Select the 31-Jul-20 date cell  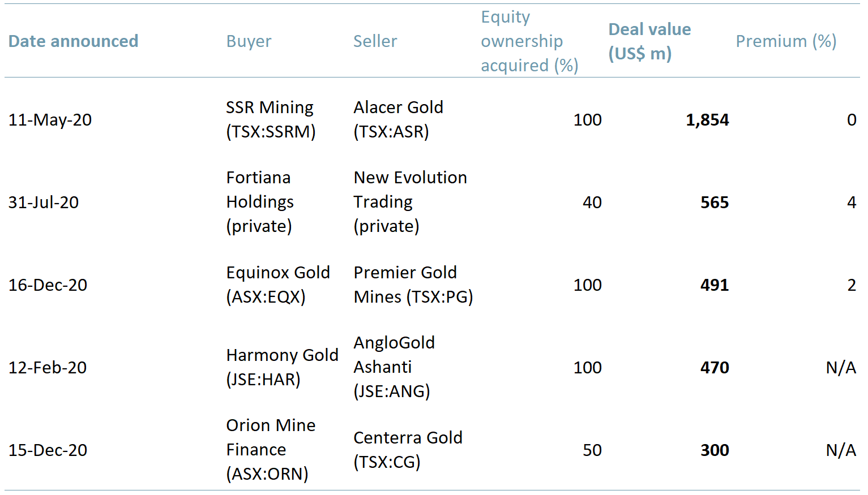44,203
